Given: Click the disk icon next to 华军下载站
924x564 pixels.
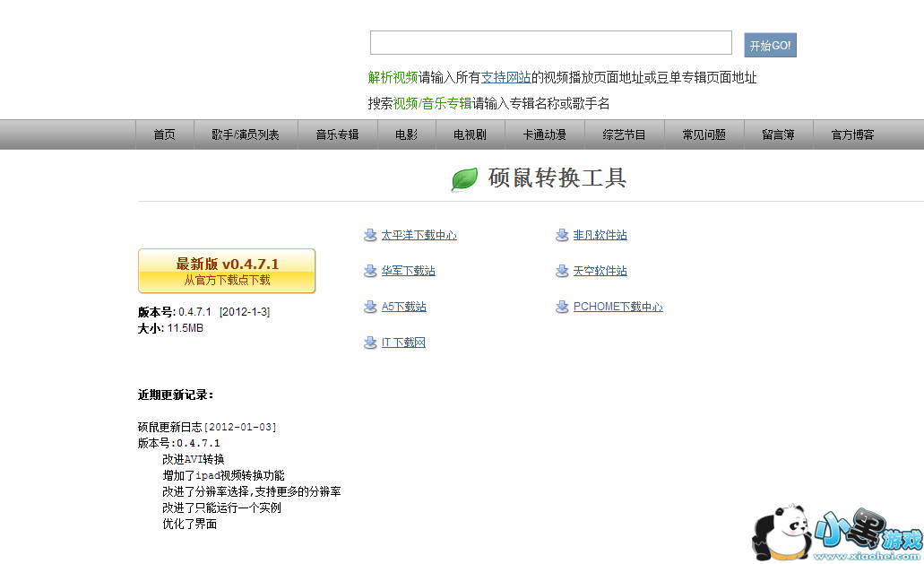Looking at the screenshot, I should (370, 271).
